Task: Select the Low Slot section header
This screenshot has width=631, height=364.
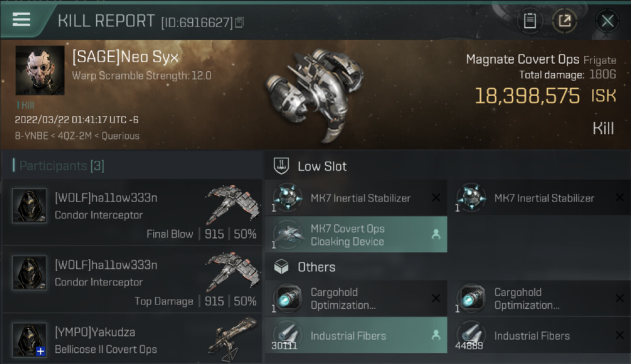Action: click(x=322, y=166)
